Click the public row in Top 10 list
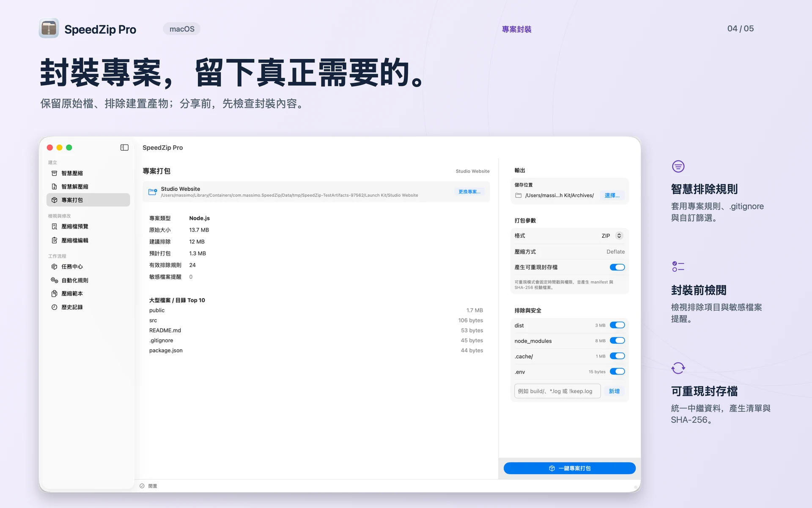Viewport: 812px width, 508px height. [316, 310]
